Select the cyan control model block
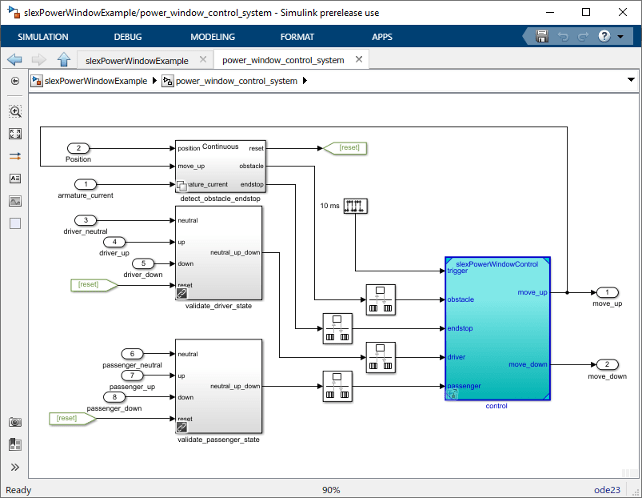The image size is (642, 498). click(x=497, y=328)
